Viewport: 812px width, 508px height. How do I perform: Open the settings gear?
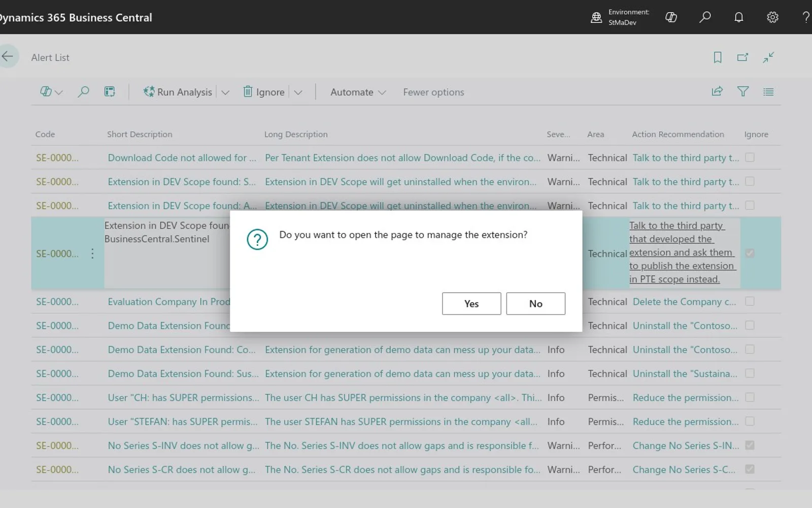(x=772, y=17)
